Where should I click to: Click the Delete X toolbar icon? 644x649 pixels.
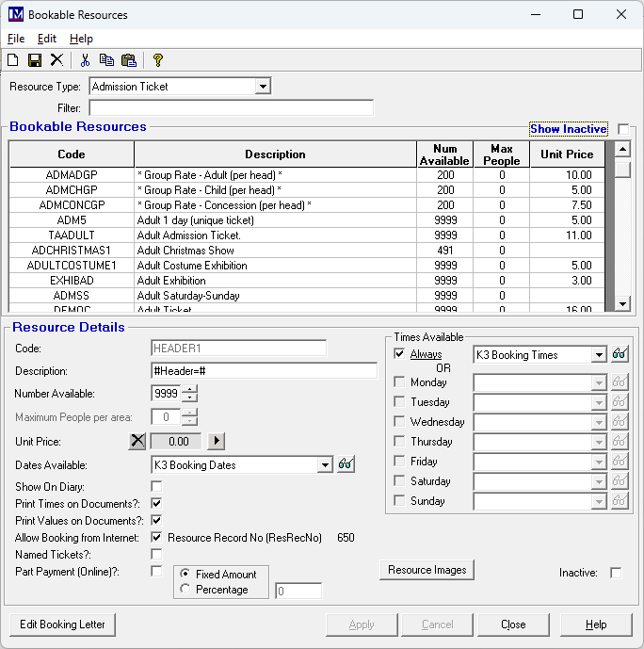point(56,60)
